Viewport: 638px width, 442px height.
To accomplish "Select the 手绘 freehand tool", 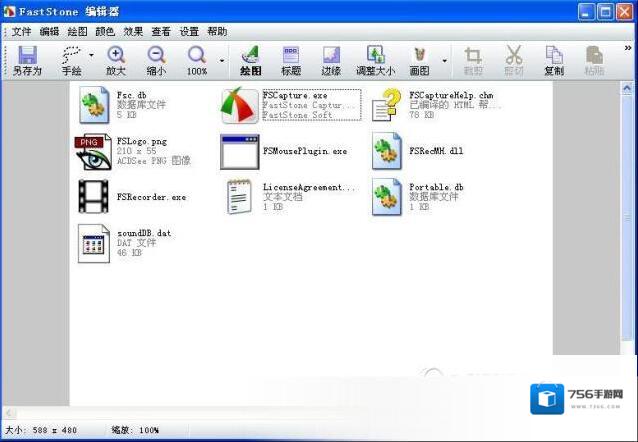I will [71, 60].
